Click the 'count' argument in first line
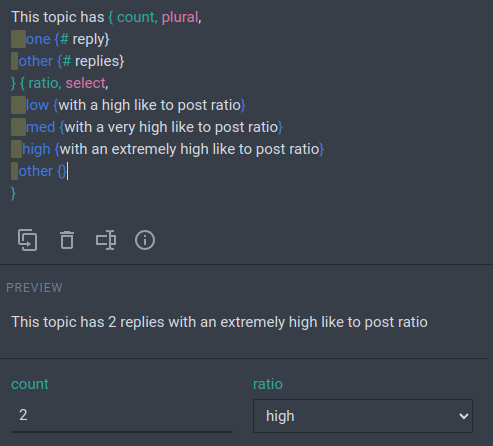Screen dimensions: 493x446 pyautogui.click(x=136, y=17)
